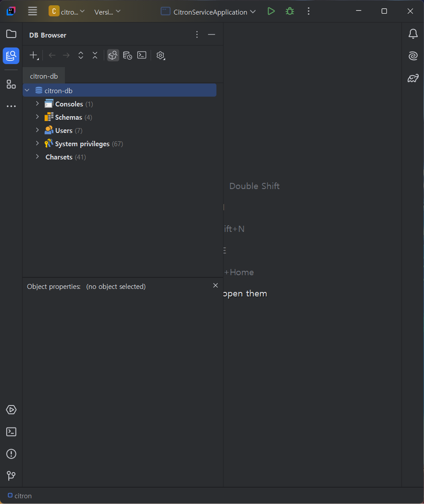This screenshot has height=504, width=424.
Task: Select the Schemas tree item
Action: 68,117
